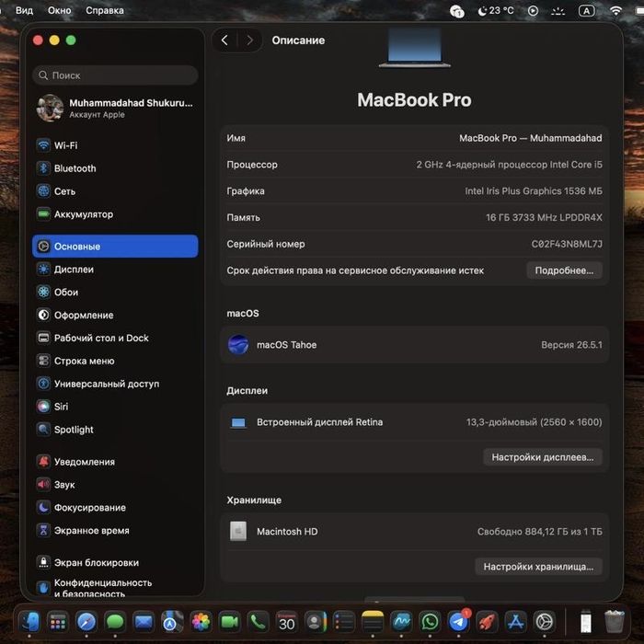Open Дисплеи settings in the sidebar
The height and width of the screenshot is (644, 644).
click(115, 270)
